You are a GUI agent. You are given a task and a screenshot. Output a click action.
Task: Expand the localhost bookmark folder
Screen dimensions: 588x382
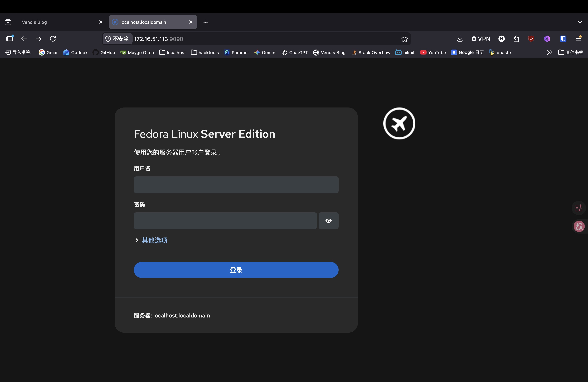(x=172, y=52)
